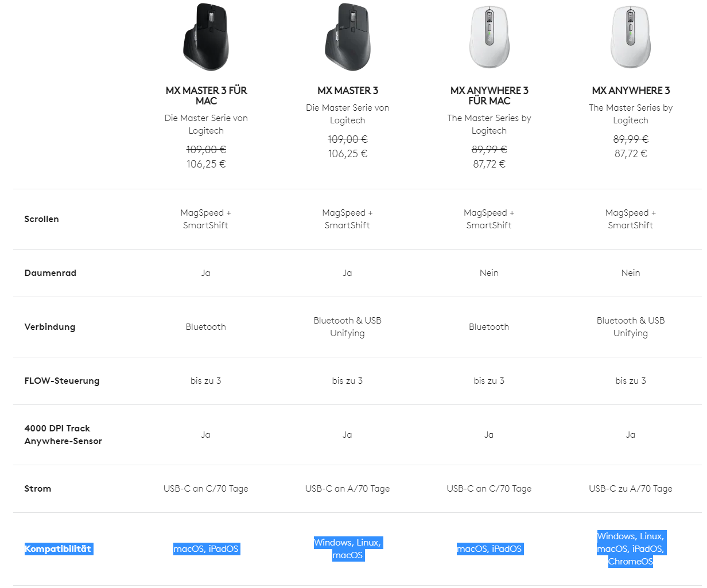Click the Verbindung row label
Screen dimensions: 707x588
click(49, 327)
